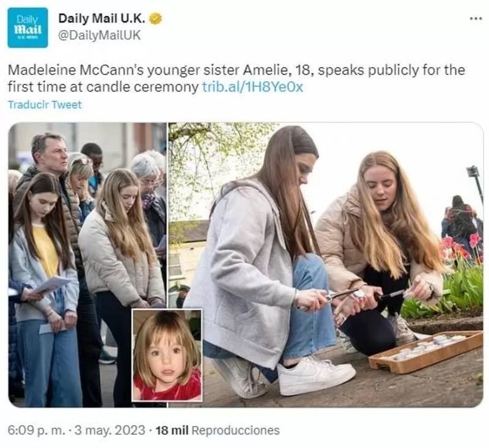
Task: Click Traducir Tweet to translate
Action: (x=45, y=105)
